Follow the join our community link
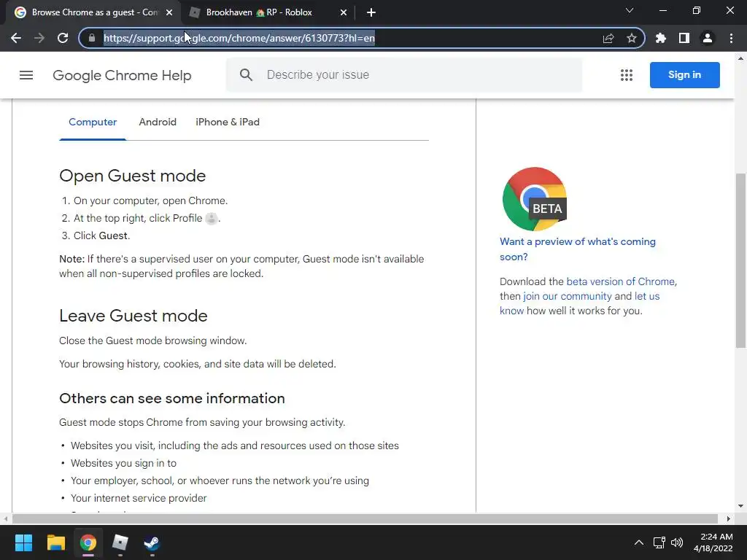The width and height of the screenshot is (747, 560). [x=568, y=296]
